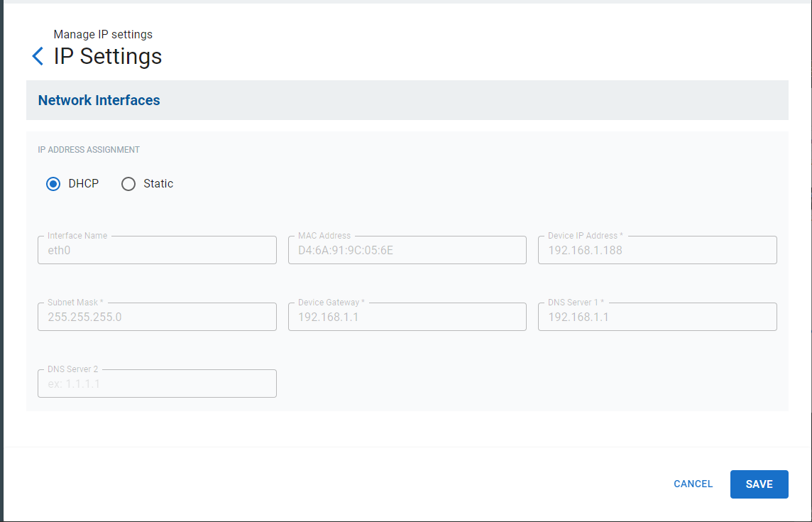Click the DHCP option label text
The image size is (812, 522).
pos(84,184)
